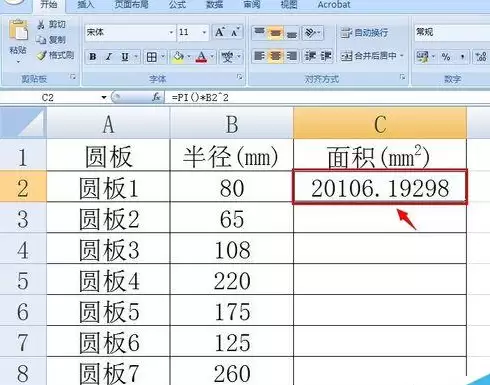Apply percent style format
The width and height of the screenshot is (490, 385).
[446, 57]
